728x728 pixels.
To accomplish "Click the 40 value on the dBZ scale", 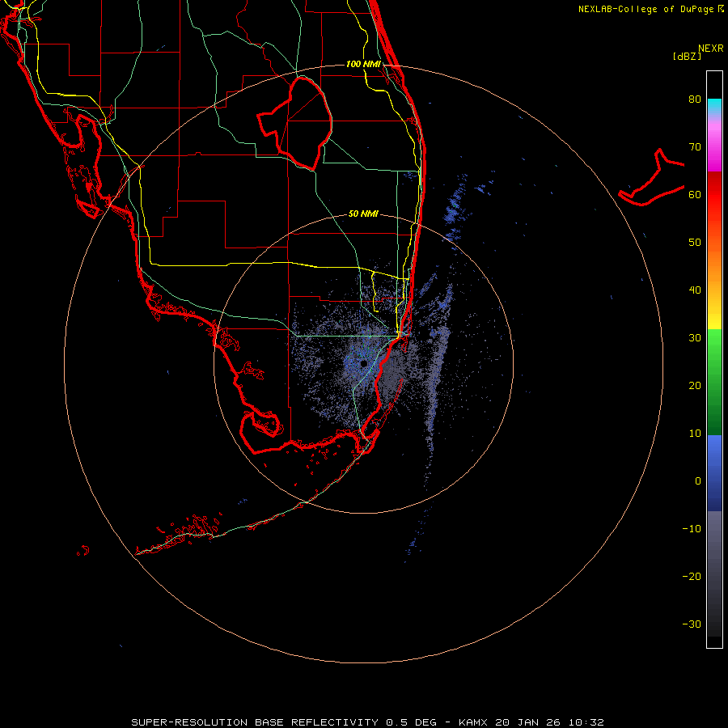I will 695,290.
